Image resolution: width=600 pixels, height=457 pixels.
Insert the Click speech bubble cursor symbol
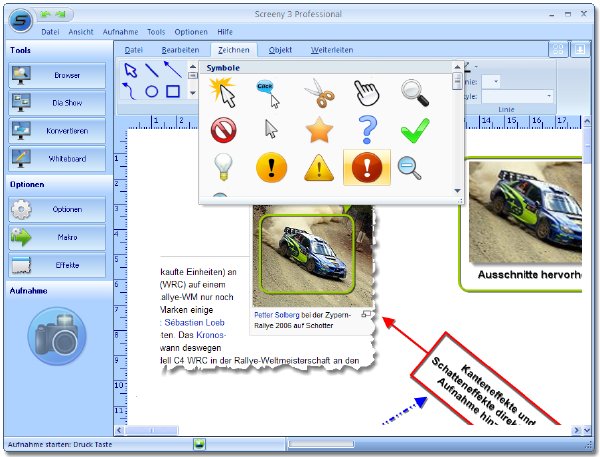click(268, 94)
